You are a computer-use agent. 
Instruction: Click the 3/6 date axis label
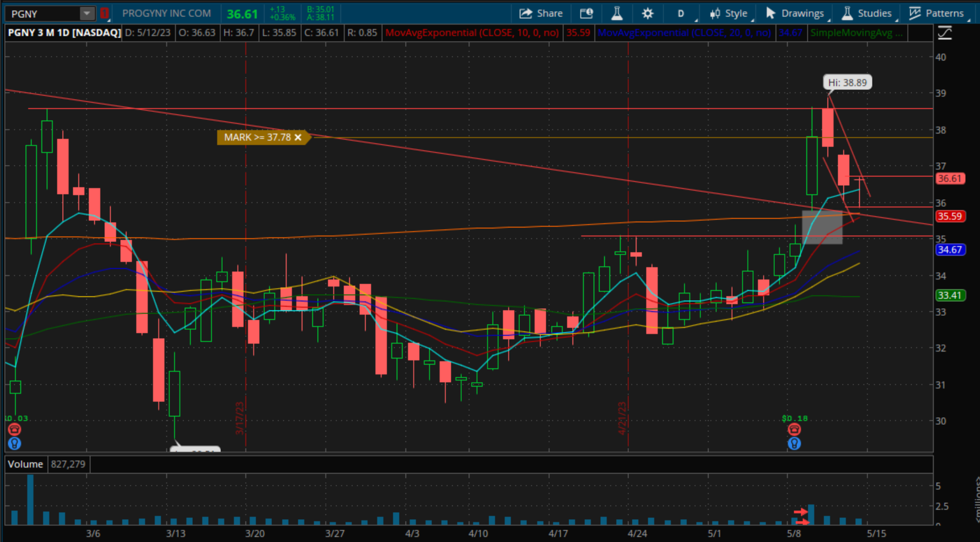coord(93,533)
